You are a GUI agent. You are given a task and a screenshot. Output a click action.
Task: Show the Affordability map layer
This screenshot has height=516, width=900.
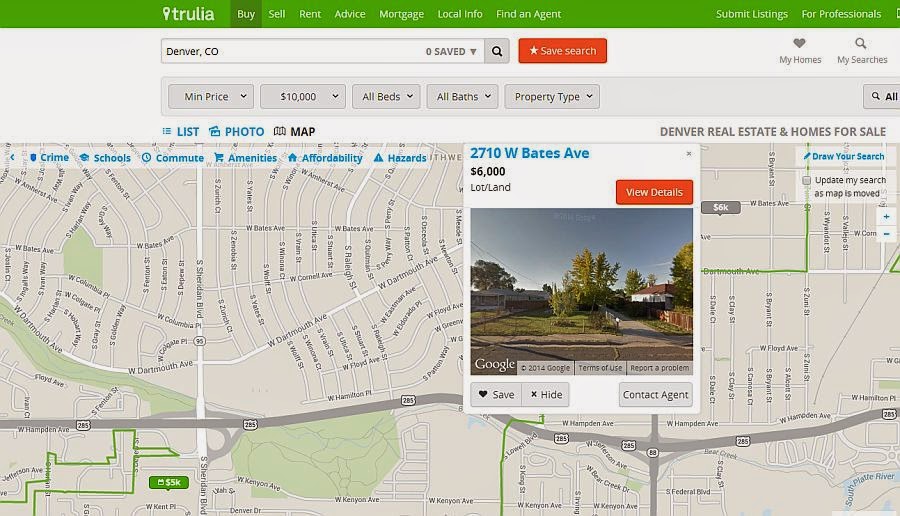325,158
